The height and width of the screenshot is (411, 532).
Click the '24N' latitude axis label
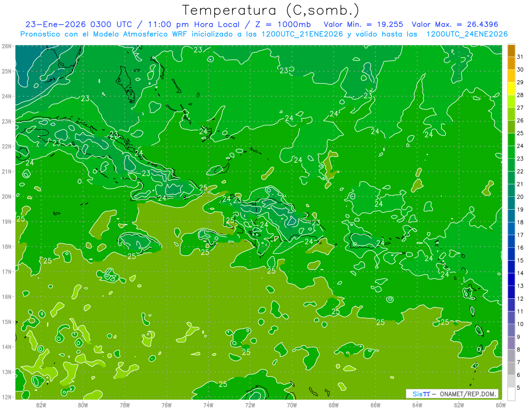(6, 96)
